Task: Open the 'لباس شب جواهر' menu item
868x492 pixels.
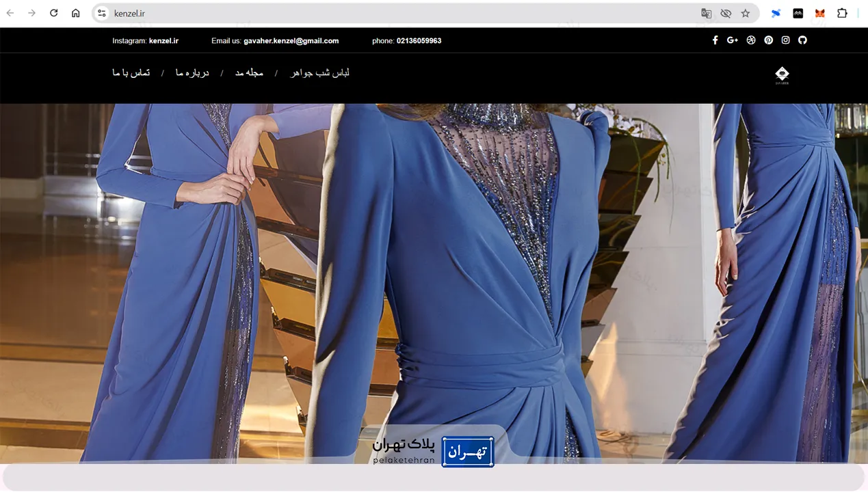Action: (319, 73)
